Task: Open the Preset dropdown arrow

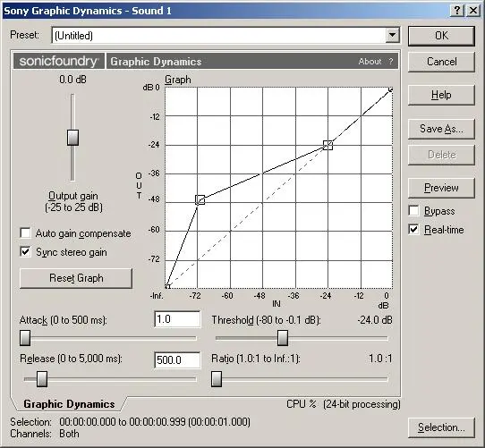Action: pyautogui.click(x=392, y=35)
